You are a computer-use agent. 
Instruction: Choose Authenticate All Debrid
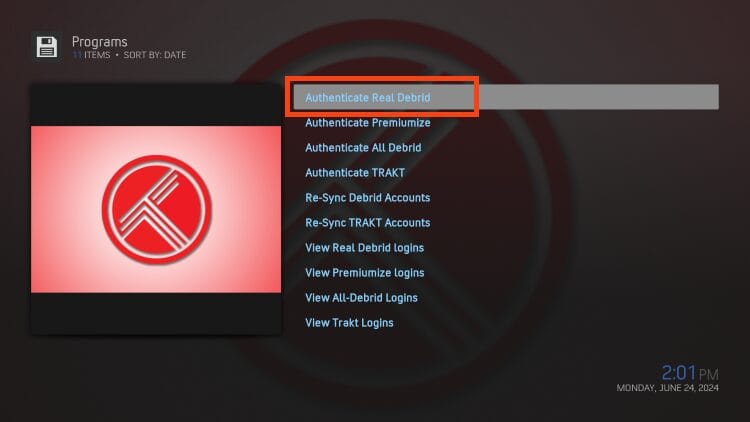[x=363, y=148]
